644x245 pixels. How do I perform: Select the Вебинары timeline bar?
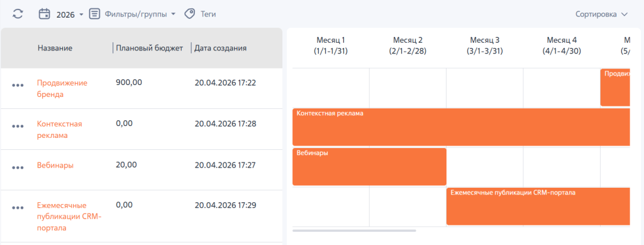pos(369,166)
